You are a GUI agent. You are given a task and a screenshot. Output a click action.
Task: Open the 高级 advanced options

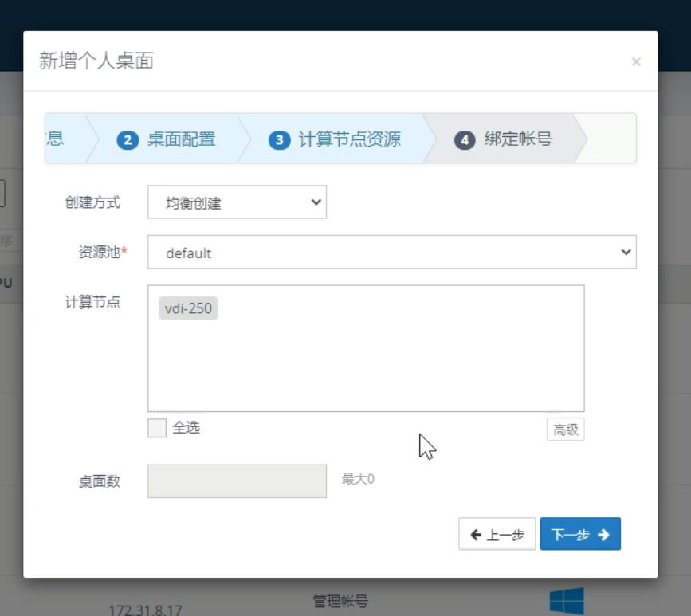click(x=565, y=430)
